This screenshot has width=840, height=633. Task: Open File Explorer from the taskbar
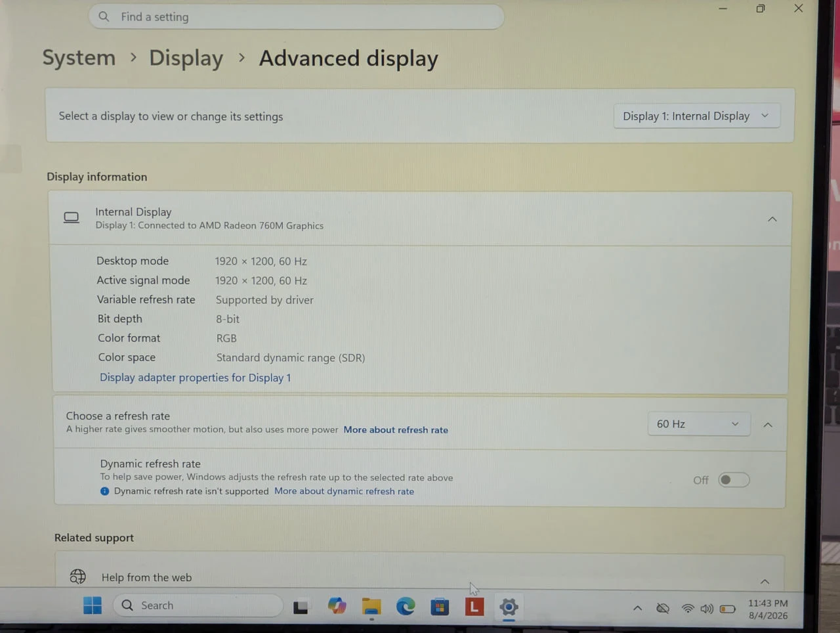click(x=371, y=606)
